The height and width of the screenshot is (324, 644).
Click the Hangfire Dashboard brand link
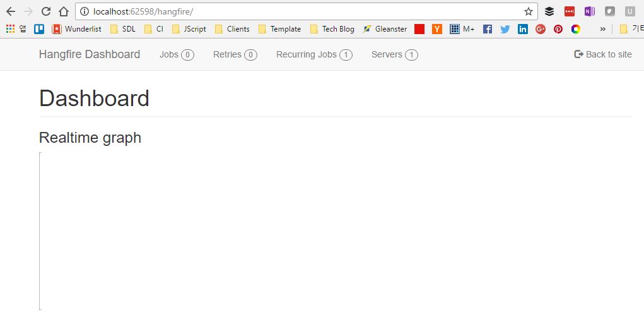[x=90, y=54]
